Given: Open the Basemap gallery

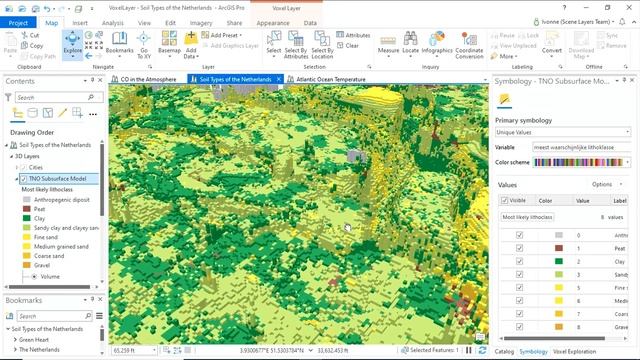Looking at the screenshot, I should [169, 44].
